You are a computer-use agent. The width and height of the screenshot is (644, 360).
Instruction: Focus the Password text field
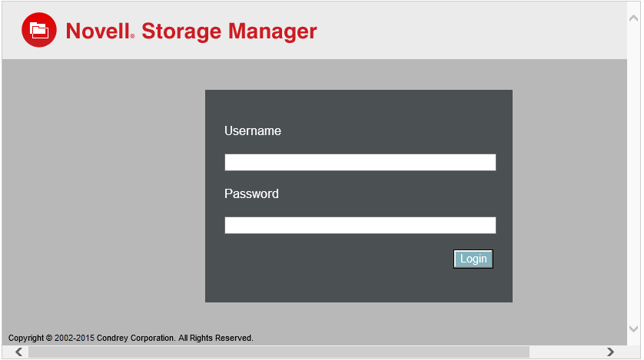[360, 225]
